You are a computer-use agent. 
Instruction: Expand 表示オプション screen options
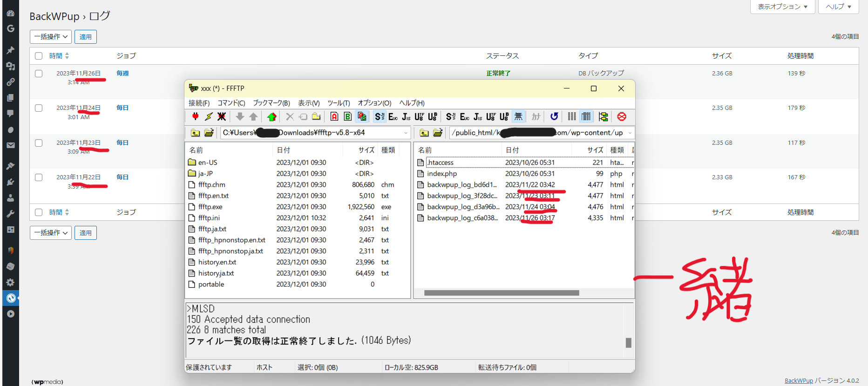point(782,7)
